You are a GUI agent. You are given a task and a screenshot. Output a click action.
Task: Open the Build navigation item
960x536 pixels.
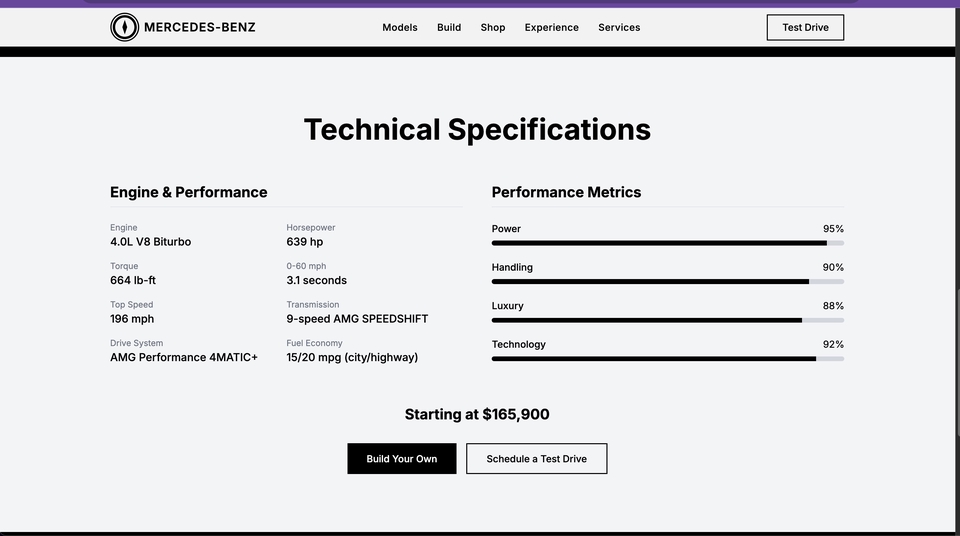pyautogui.click(x=449, y=28)
